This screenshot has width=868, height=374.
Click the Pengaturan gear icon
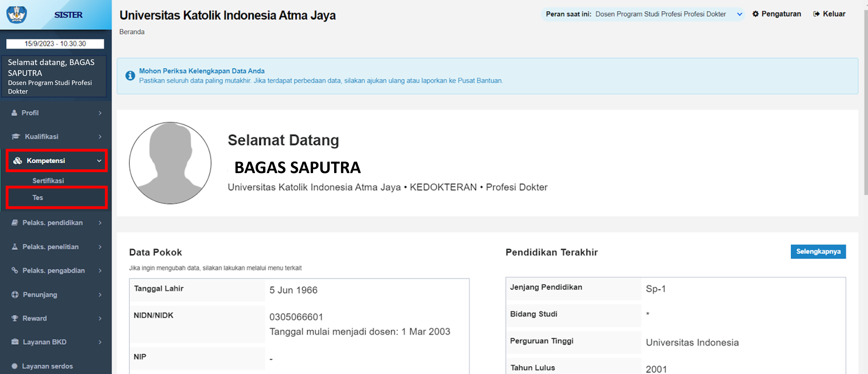point(756,14)
